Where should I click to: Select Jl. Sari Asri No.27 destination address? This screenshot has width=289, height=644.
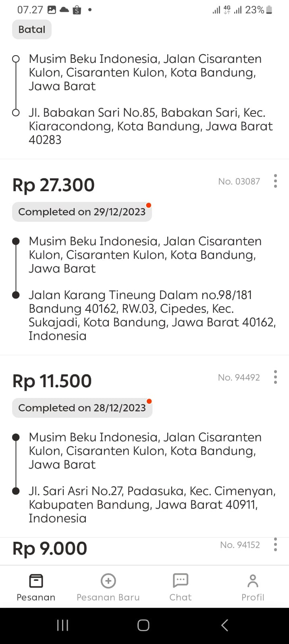(152, 504)
